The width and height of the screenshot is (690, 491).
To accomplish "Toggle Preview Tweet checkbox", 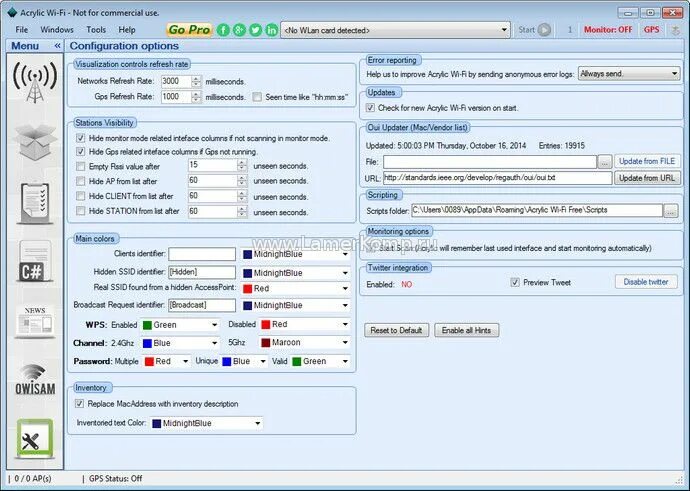I will [515, 282].
